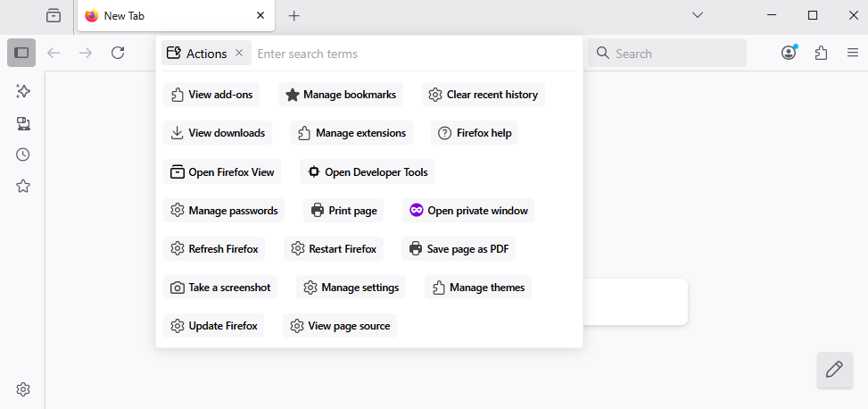Open History clock icon in sidebar

click(23, 154)
